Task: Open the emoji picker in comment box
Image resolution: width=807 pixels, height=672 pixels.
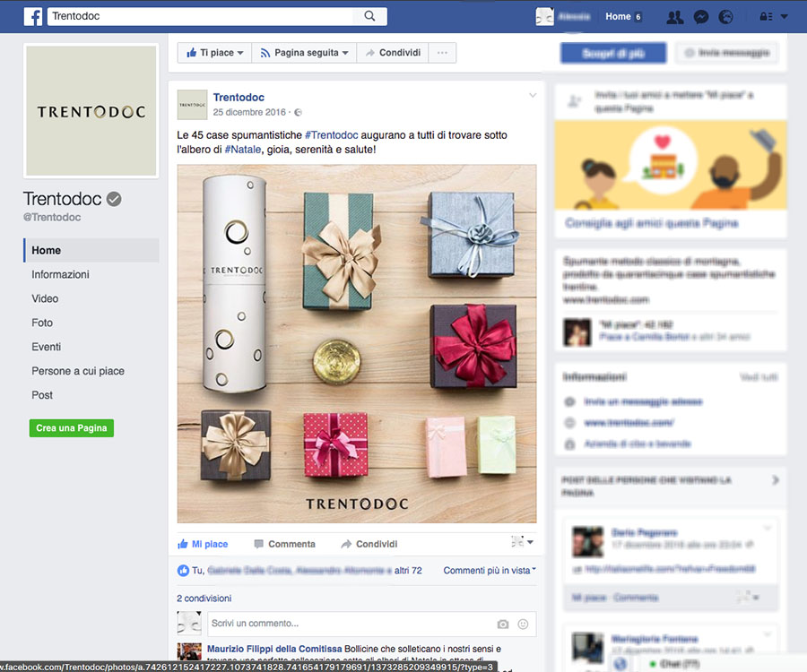Action: coord(523,625)
